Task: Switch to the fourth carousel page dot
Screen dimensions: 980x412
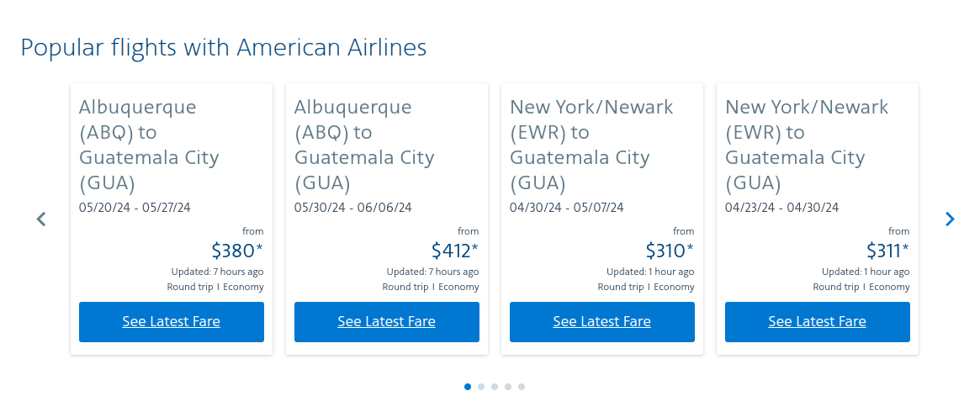Action: coord(508,387)
